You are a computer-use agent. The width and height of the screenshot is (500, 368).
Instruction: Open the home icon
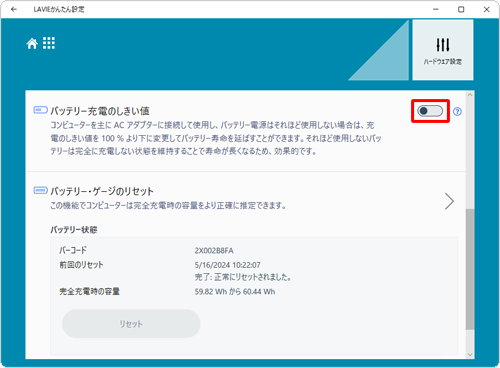tap(32, 43)
